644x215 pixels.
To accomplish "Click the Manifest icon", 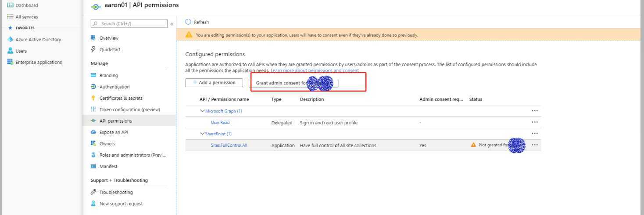I will point(93,166).
